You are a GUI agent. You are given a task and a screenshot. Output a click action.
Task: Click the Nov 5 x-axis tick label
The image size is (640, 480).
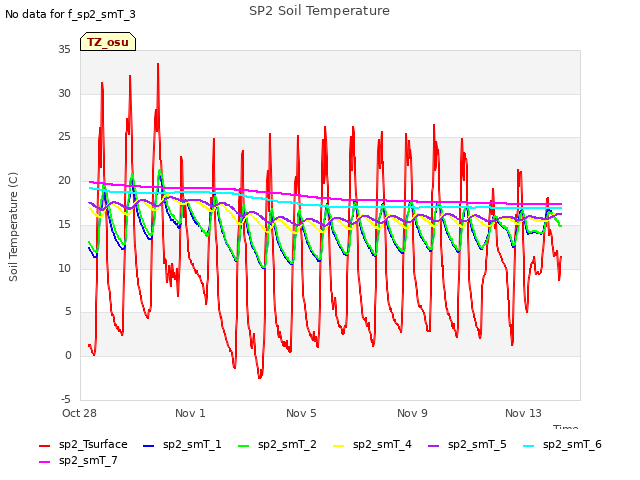pyautogui.click(x=301, y=413)
